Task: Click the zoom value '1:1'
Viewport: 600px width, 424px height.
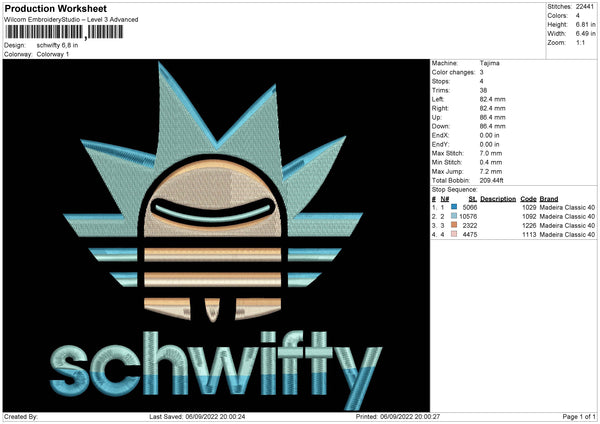Action: [580, 42]
